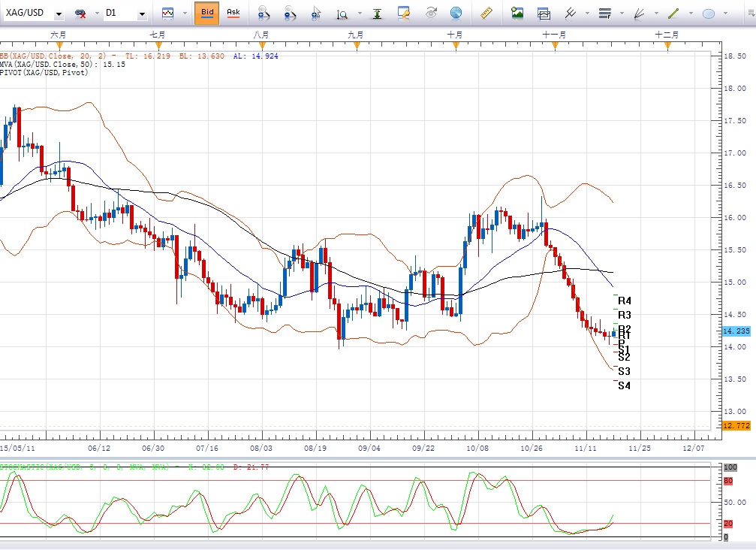
Task: Click the MVA 50 indicator label
Action: pyautogui.click(x=62, y=64)
